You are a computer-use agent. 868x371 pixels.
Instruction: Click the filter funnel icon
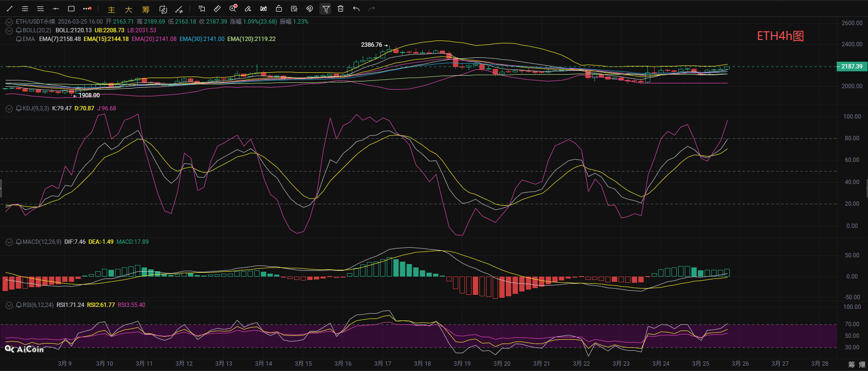pos(326,9)
